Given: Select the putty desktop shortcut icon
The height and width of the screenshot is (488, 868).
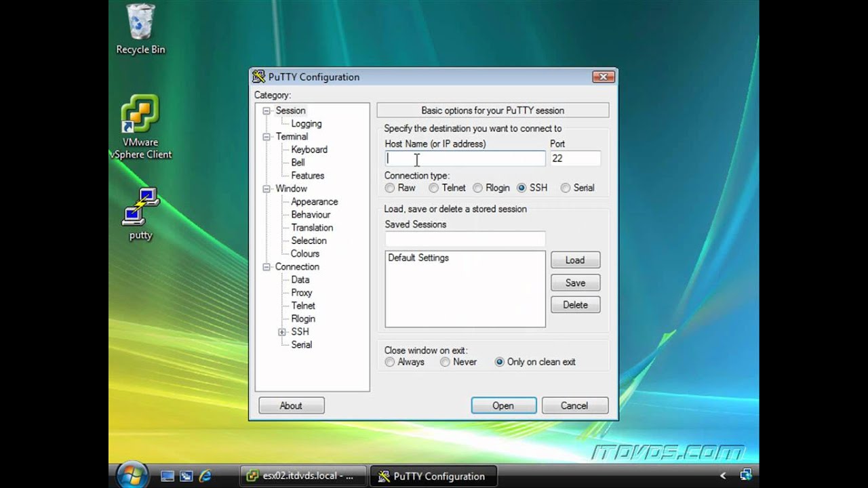Looking at the screenshot, I should (x=140, y=213).
